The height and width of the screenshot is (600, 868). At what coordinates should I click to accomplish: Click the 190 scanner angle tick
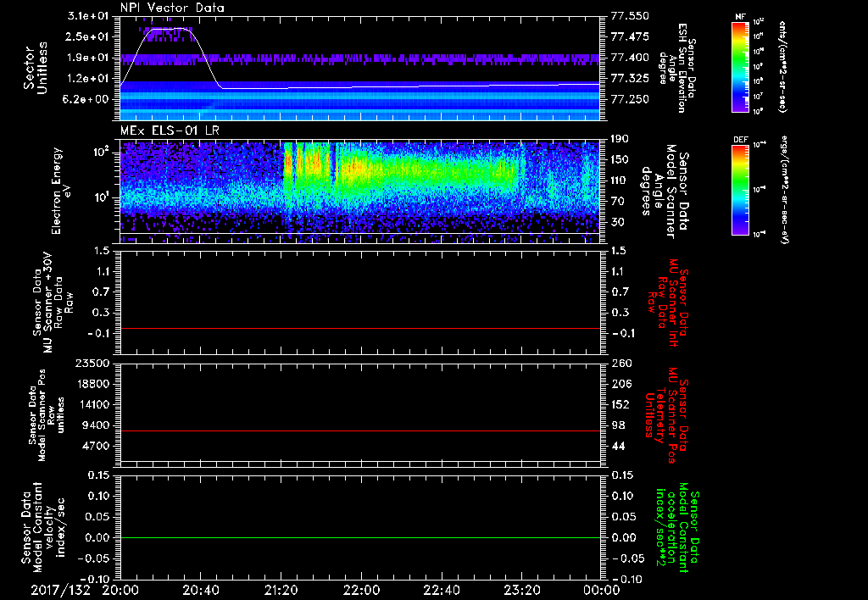click(x=620, y=139)
